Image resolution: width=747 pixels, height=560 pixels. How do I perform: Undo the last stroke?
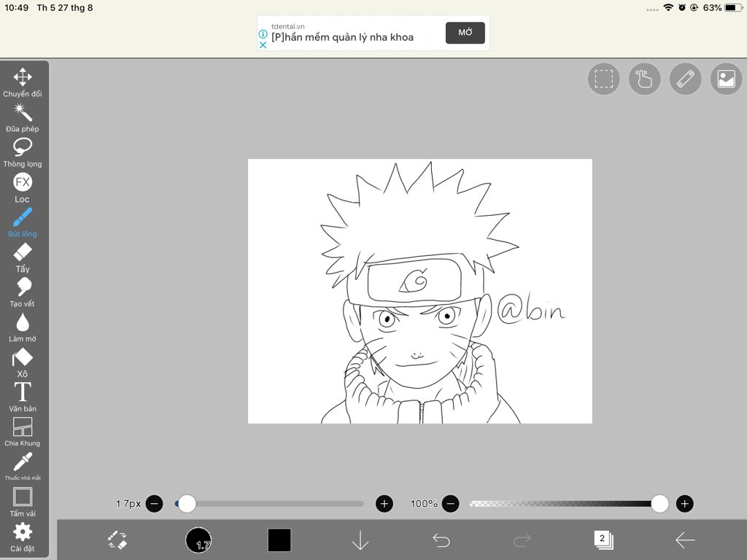441,540
